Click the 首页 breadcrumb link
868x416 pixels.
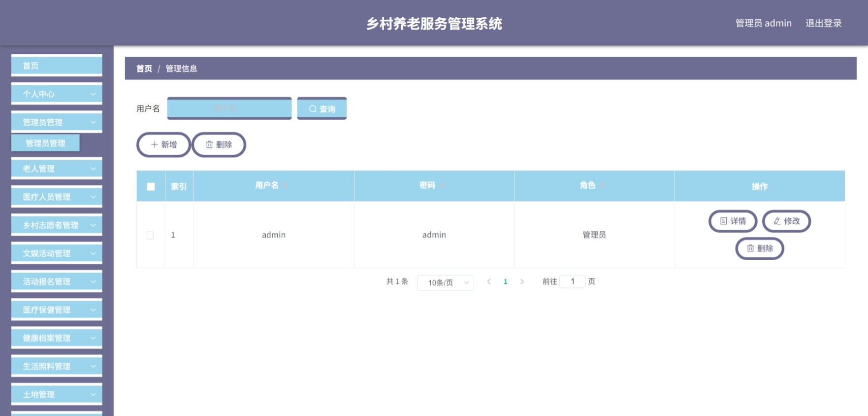coord(144,69)
